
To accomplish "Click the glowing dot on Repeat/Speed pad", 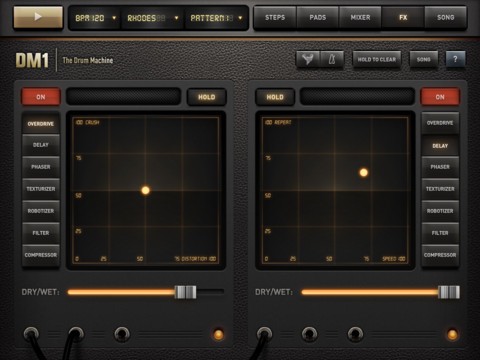I will click(364, 172).
